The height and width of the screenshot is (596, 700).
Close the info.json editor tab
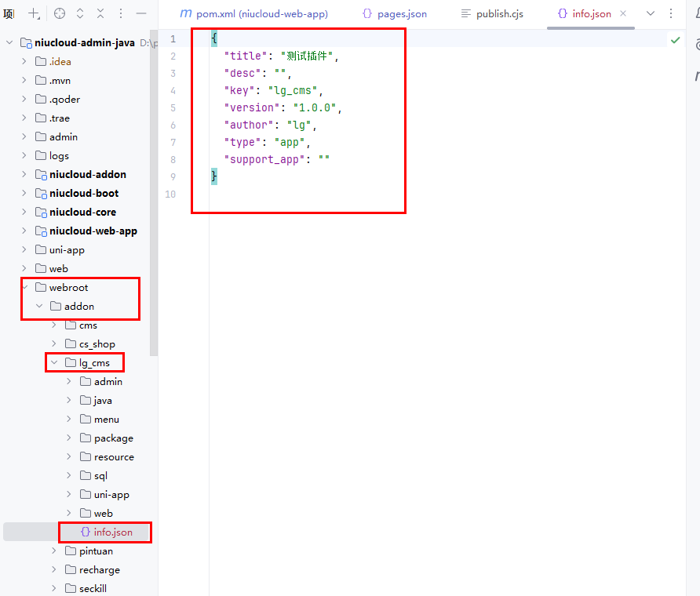tap(622, 13)
